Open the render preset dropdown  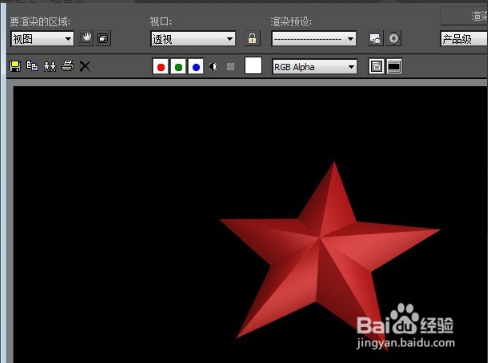tap(314, 39)
